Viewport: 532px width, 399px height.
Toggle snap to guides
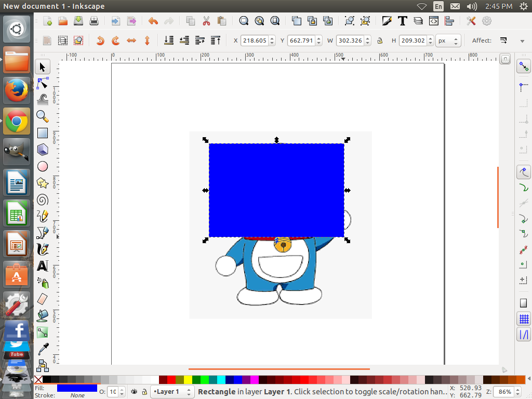524,335
